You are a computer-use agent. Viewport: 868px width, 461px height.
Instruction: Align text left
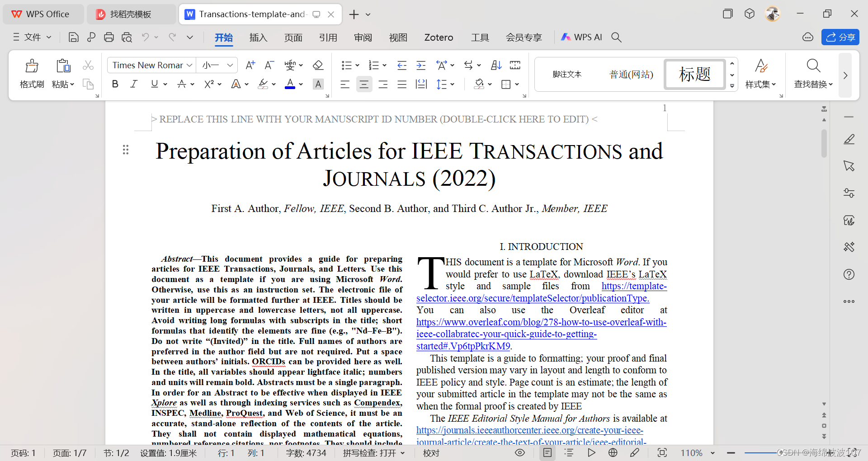pos(345,84)
